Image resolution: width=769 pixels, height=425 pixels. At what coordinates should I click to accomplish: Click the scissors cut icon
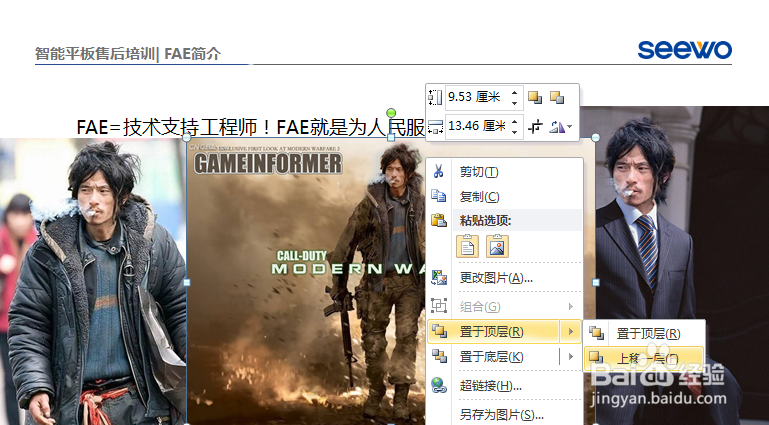438,172
